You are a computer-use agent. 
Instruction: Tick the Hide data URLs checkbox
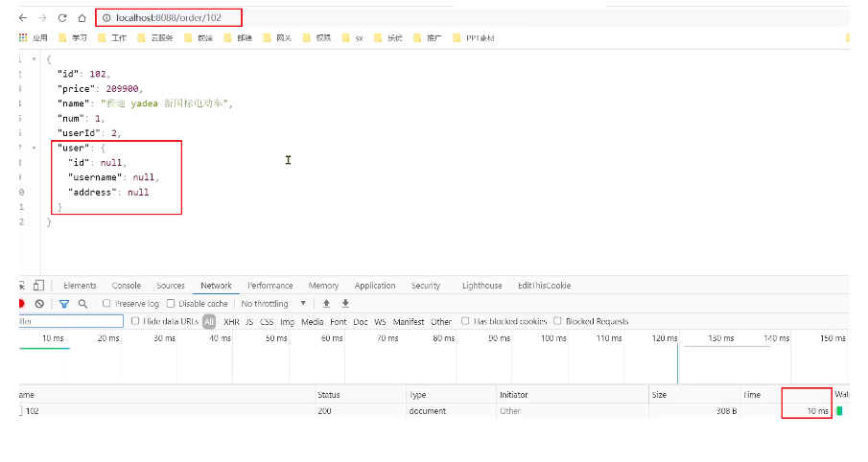click(135, 322)
